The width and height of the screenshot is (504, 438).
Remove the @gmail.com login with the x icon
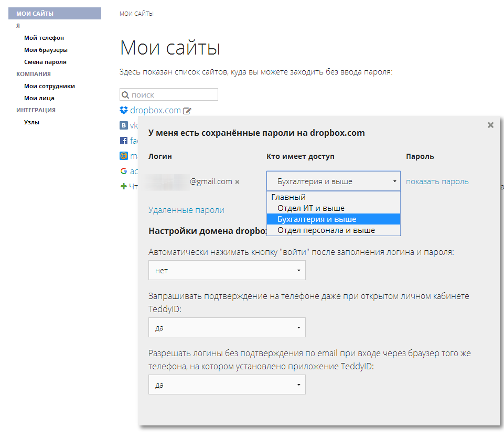coord(237,182)
